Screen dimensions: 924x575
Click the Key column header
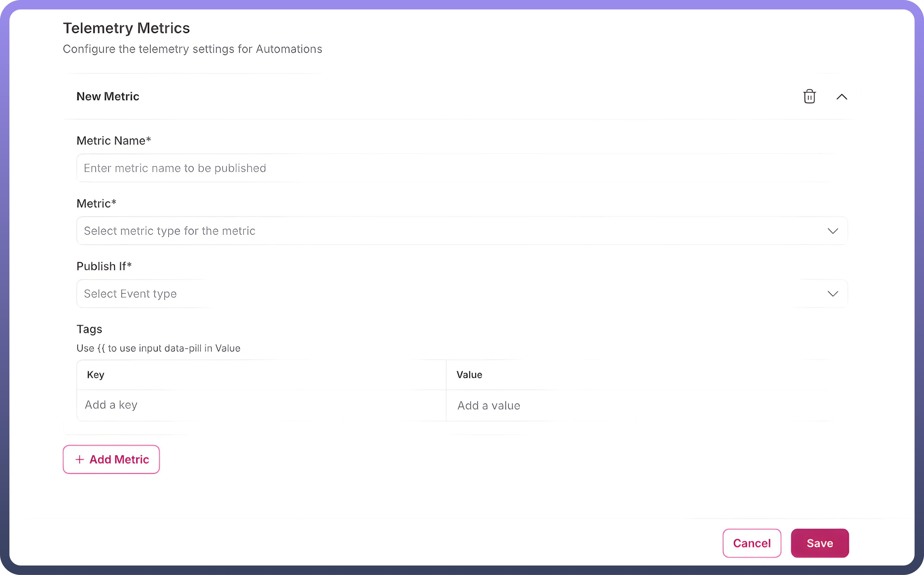(x=95, y=375)
